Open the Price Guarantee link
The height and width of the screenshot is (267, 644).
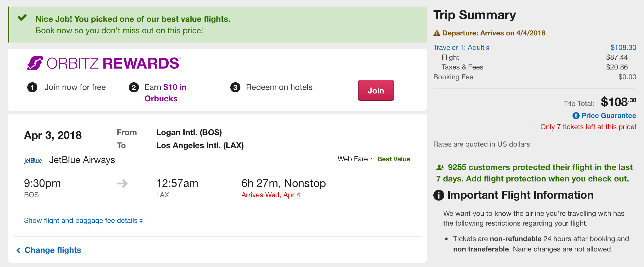click(609, 116)
